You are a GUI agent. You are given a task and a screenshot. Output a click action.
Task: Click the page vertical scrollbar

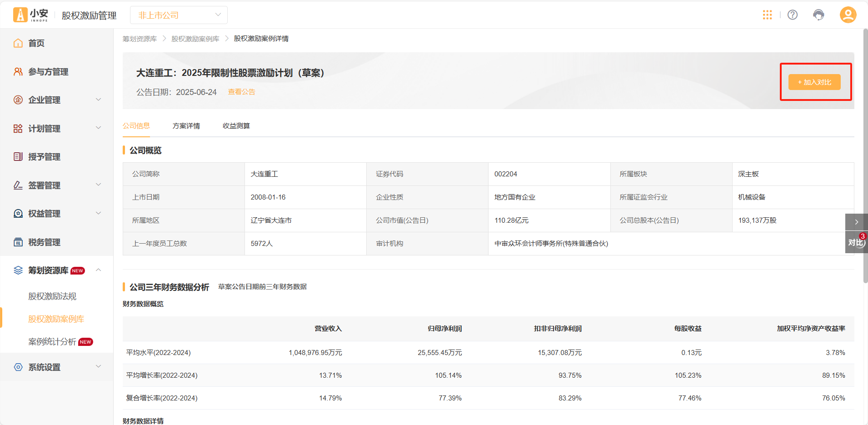tap(865, 156)
